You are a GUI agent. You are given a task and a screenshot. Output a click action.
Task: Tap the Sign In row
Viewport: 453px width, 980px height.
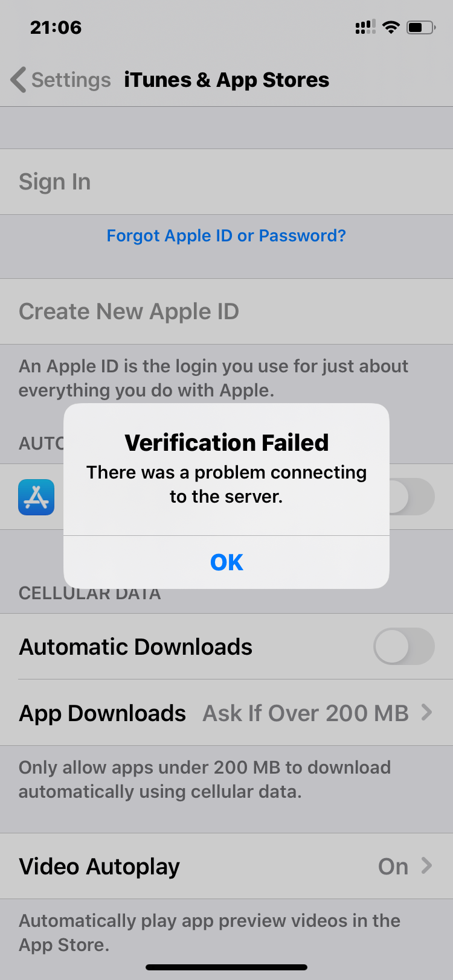[226, 182]
